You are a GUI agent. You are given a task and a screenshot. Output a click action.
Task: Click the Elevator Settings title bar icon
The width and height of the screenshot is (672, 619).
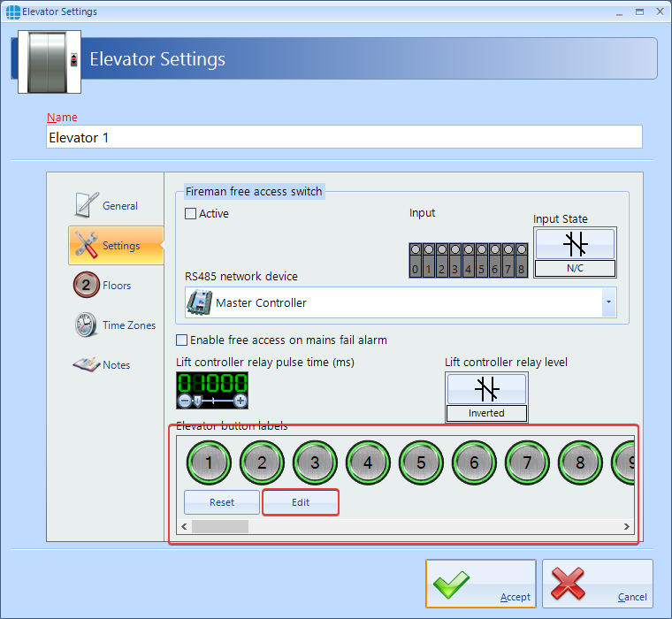point(13,11)
